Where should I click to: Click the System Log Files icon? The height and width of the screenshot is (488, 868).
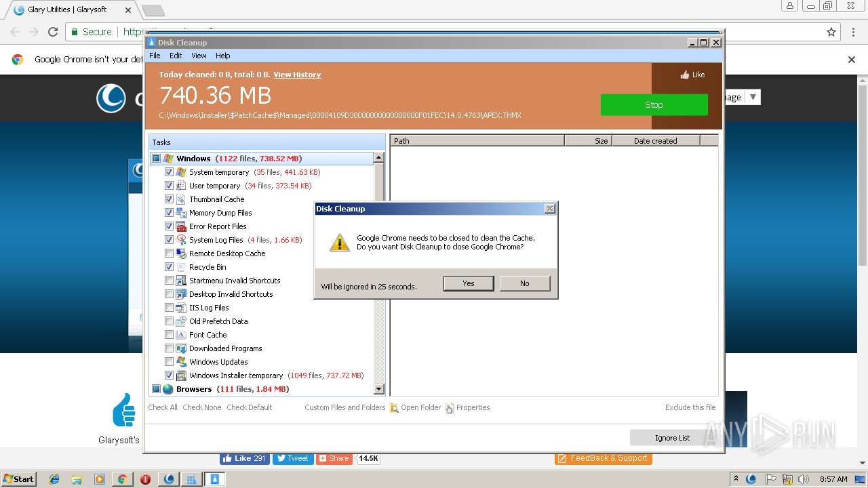pos(181,240)
